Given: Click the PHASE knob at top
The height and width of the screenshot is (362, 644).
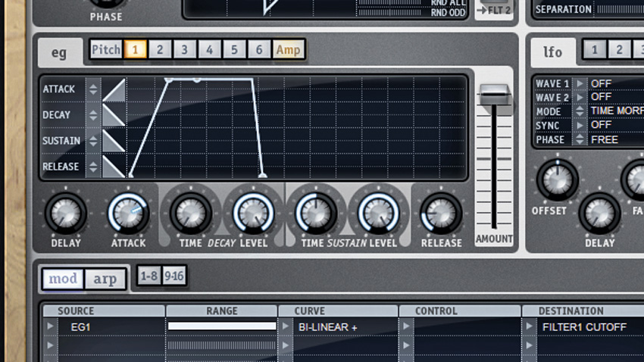Looking at the screenshot, I should (x=106, y=2).
